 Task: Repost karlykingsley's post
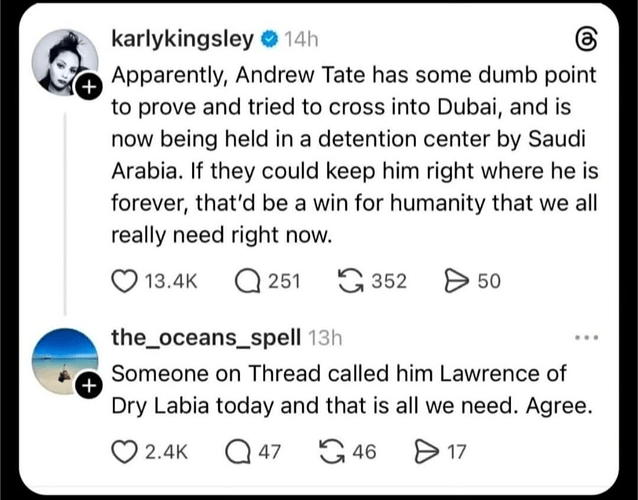coord(355,281)
